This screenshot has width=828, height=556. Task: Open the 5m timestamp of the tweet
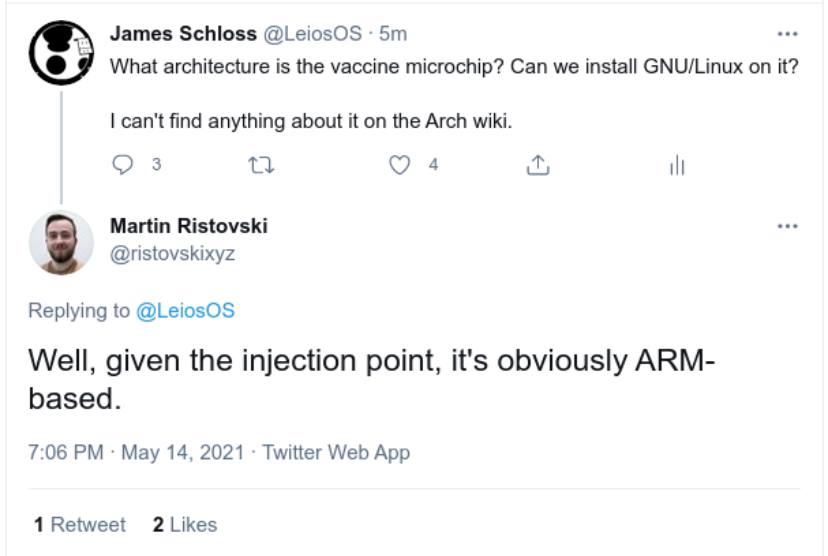pos(393,34)
